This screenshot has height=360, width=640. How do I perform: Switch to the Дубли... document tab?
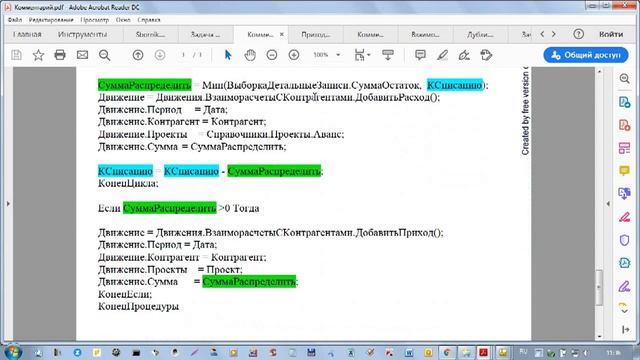[x=480, y=35]
